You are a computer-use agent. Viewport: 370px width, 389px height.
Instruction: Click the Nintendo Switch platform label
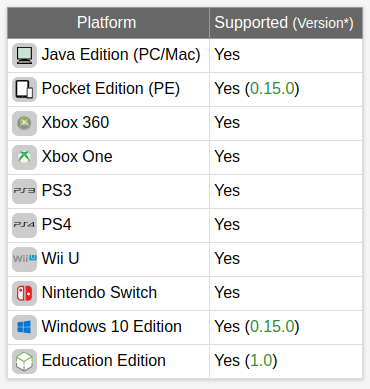pyautogui.click(x=99, y=293)
